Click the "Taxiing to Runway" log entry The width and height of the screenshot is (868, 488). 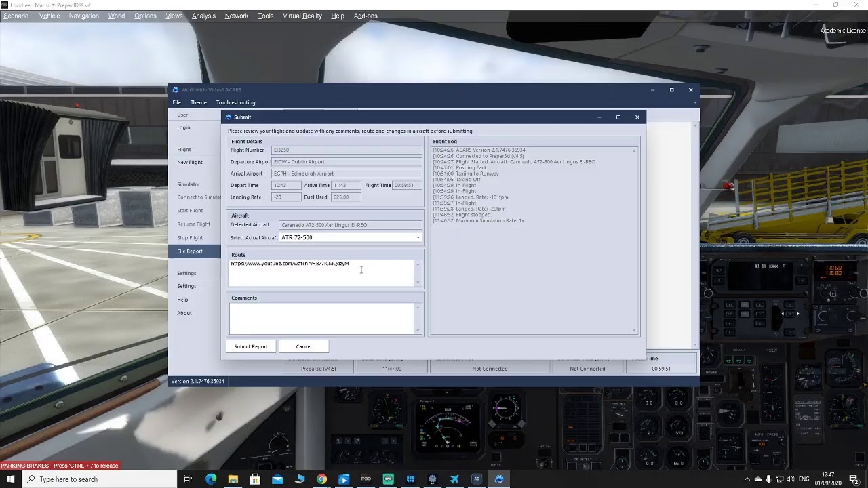(466, 174)
